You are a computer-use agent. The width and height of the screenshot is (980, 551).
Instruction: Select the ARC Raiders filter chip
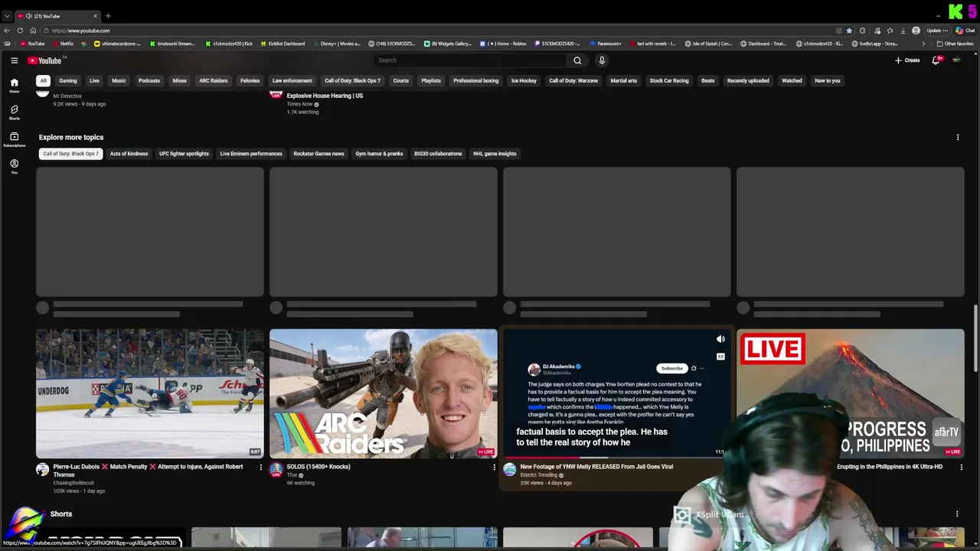coord(214,80)
